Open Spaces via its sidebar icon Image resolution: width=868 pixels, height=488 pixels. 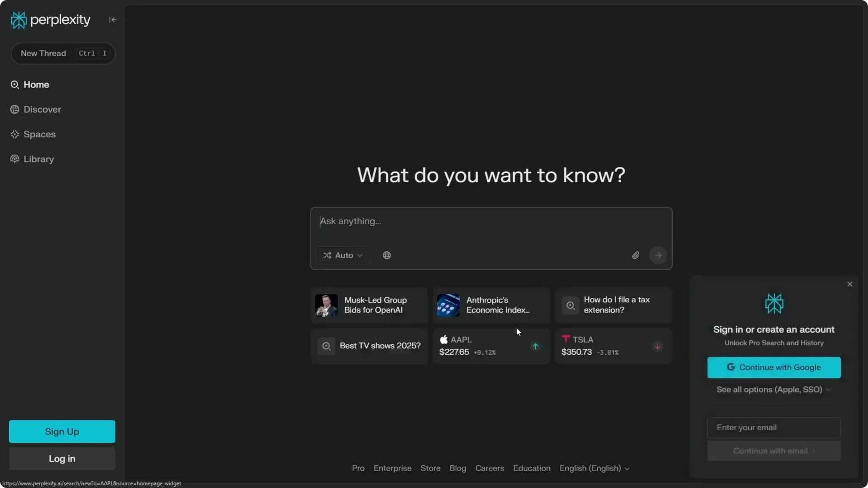tap(14, 134)
